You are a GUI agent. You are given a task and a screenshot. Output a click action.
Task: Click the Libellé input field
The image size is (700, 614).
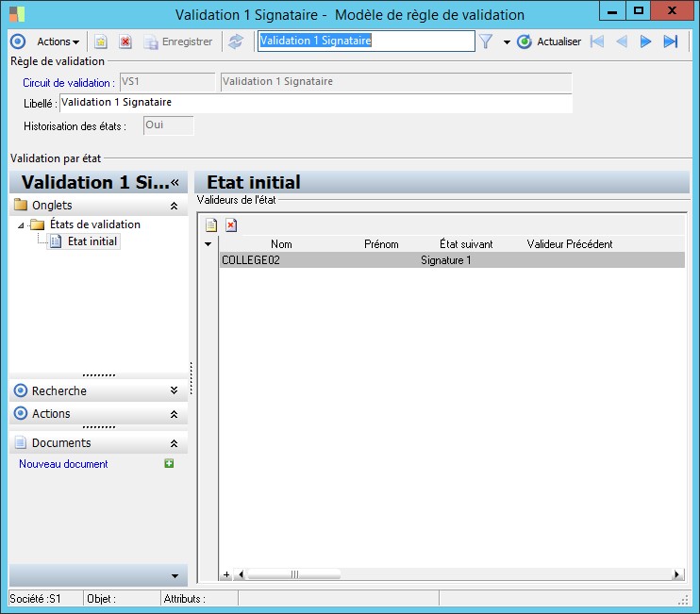point(316,103)
